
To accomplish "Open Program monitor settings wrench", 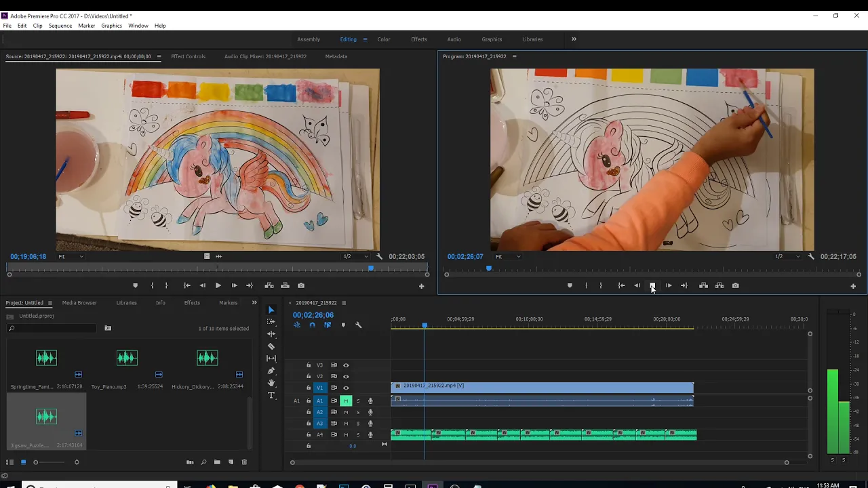I will click(810, 256).
